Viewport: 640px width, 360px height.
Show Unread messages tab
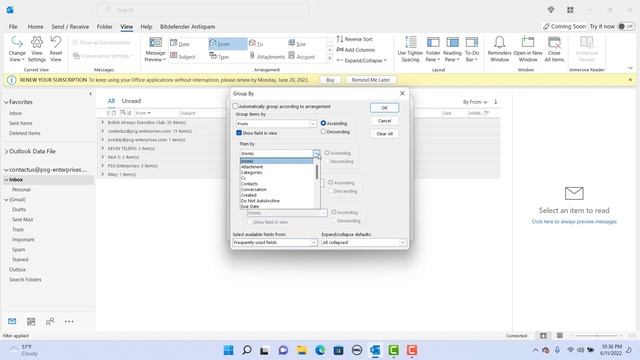(x=131, y=101)
